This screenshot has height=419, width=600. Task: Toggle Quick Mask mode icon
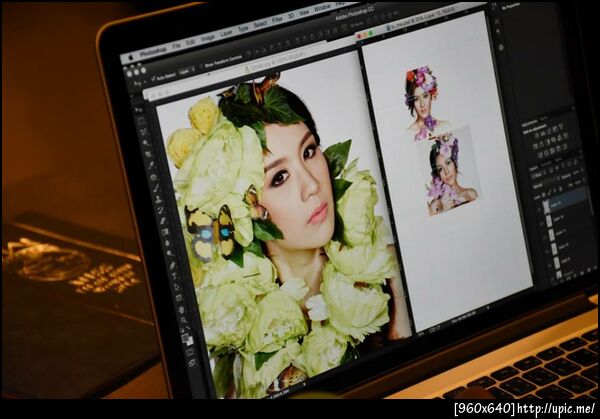pos(190,352)
